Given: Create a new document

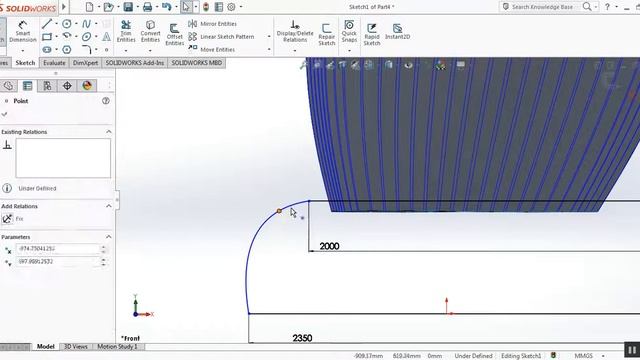Looking at the screenshot, I should pyautogui.click(x=89, y=7).
